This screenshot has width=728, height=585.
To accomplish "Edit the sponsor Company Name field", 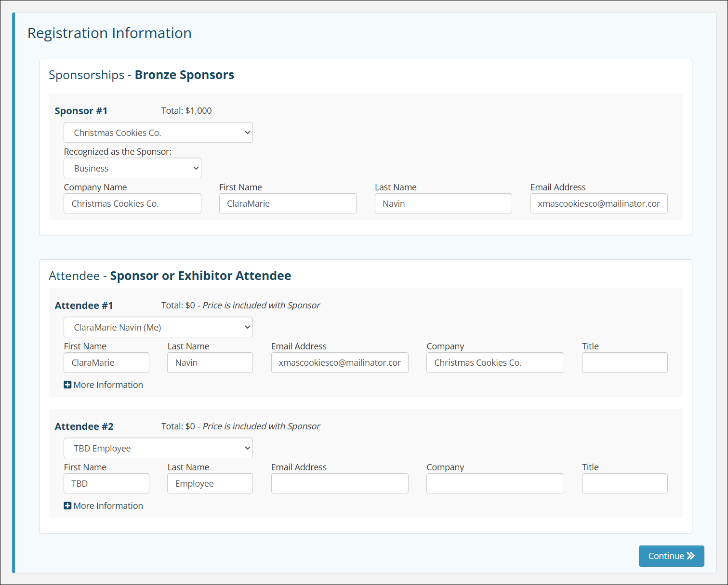I will tap(132, 203).
